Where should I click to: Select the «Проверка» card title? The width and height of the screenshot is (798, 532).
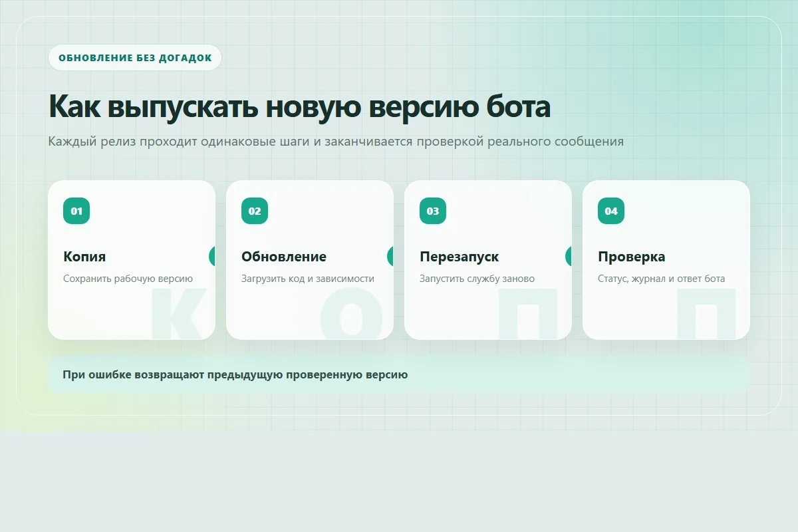pos(632,257)
